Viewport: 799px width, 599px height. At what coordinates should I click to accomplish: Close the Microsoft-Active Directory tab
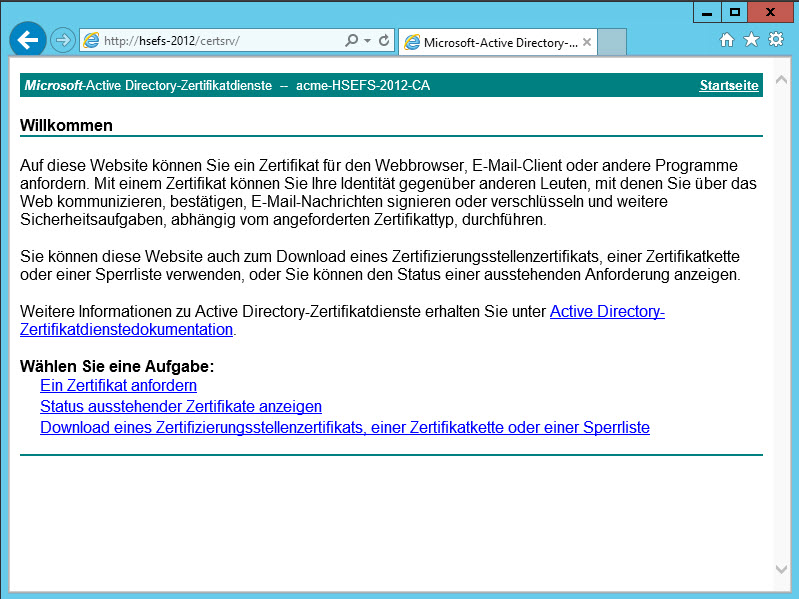587,42
